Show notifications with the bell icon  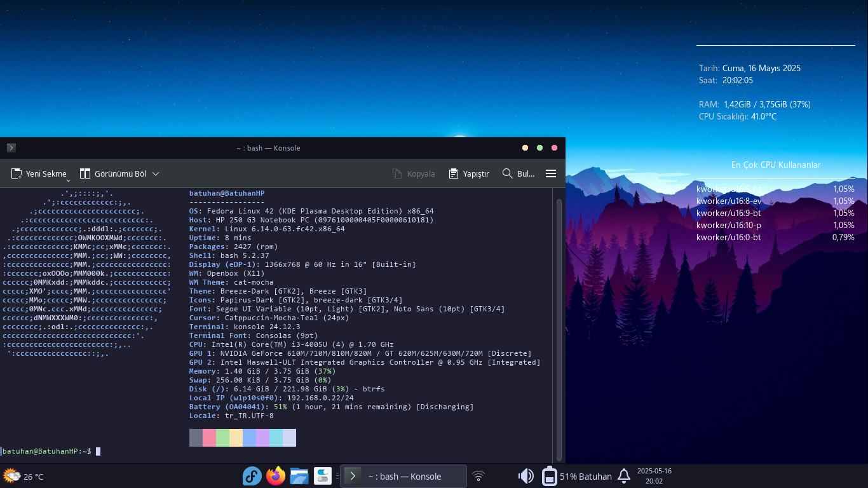pos(624,476)
